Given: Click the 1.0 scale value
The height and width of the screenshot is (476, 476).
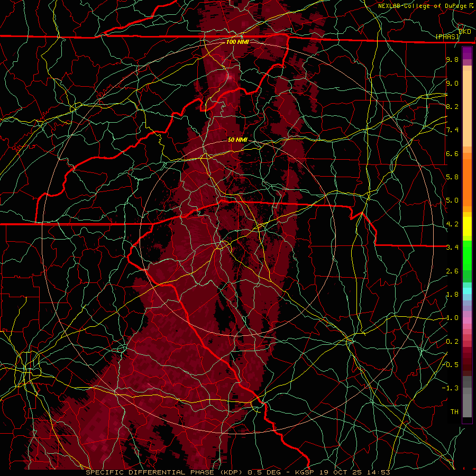Looking at the screenshot, I should tap(452, 318).
